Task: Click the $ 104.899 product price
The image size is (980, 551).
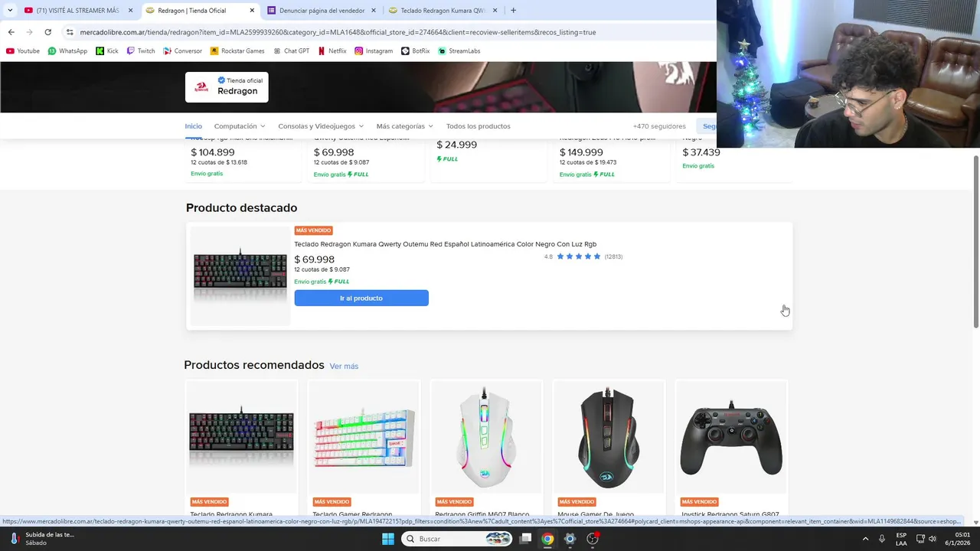Action: coord(213,152)
